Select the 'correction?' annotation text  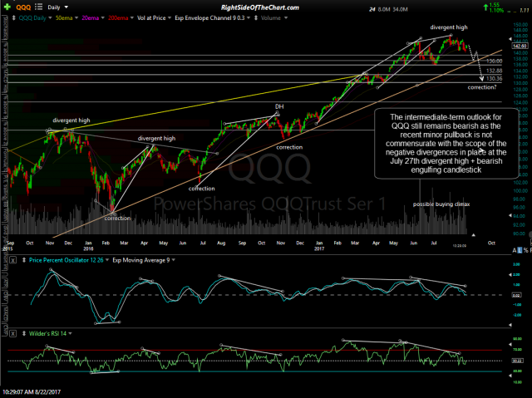pos(482,87)
